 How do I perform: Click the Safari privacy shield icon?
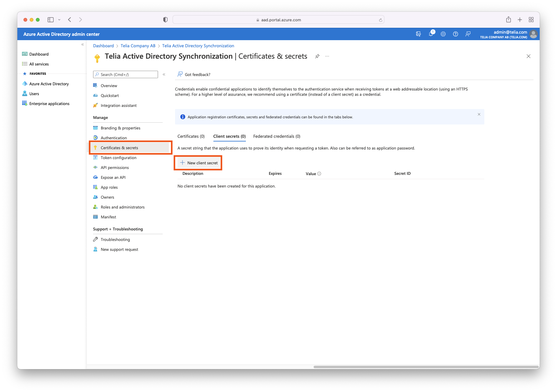tap(165, 19)
